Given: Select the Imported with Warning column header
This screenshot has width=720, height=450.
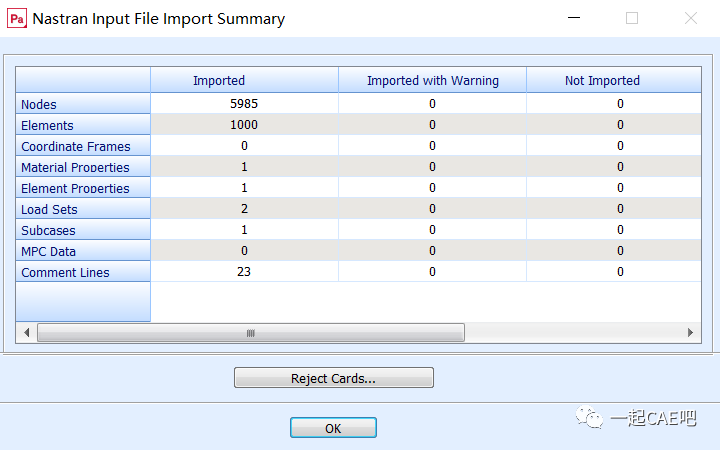Looking at the screenshot, I should coord(432,80).
